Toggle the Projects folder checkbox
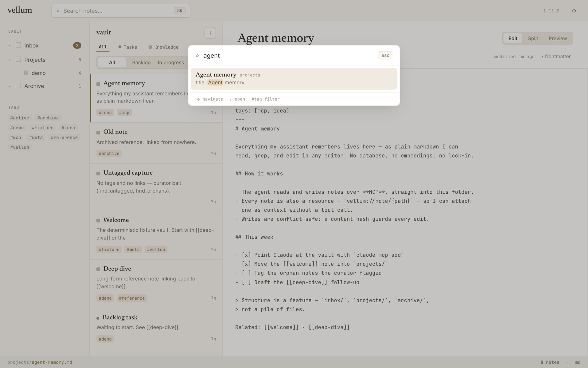Screen dimensions: 588x368 point(18,60)
